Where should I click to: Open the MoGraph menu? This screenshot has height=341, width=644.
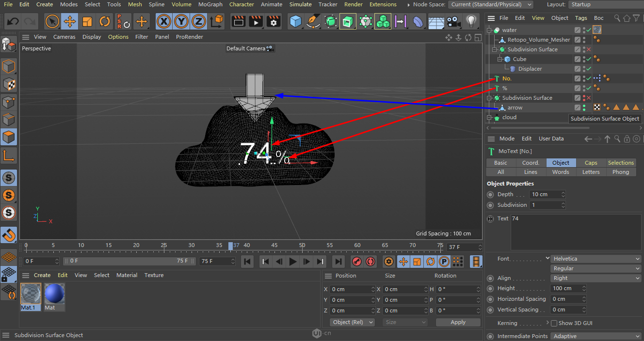point(210,4)
